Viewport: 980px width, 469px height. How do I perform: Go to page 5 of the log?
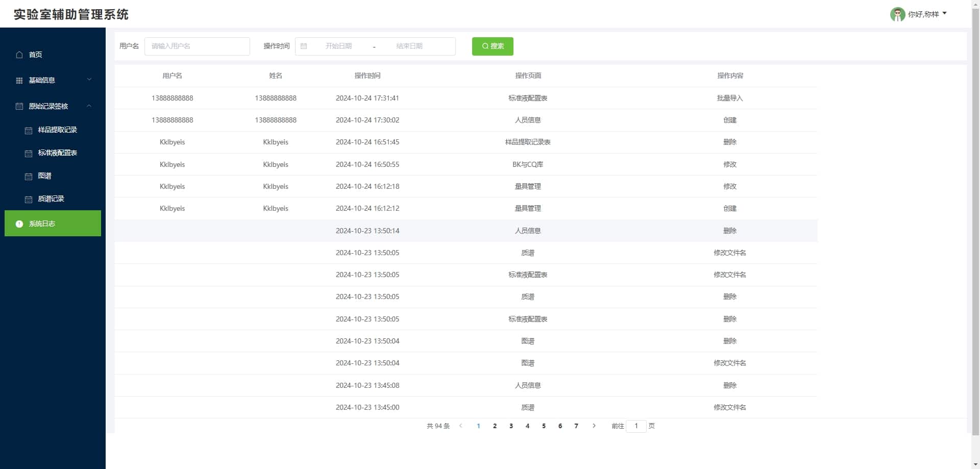click(544, 426)
